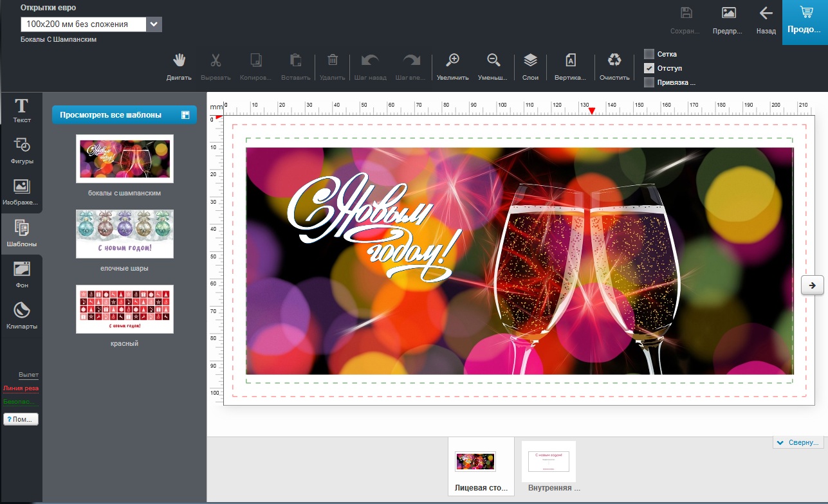
Task: Open the Изображения images panel
Action: click(x=22, y=193)
